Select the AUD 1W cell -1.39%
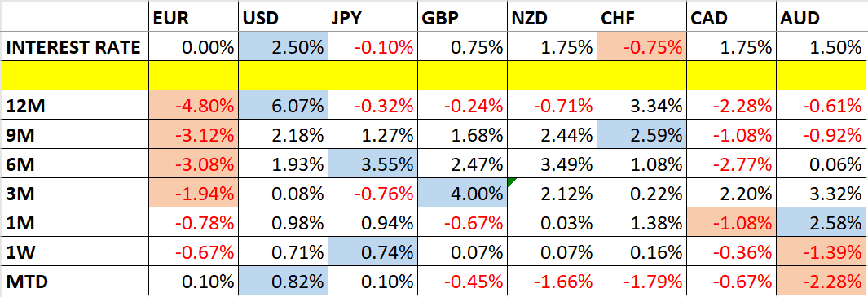Image resolution: width=868 pixels, height=297 pixels. (822, 253)
